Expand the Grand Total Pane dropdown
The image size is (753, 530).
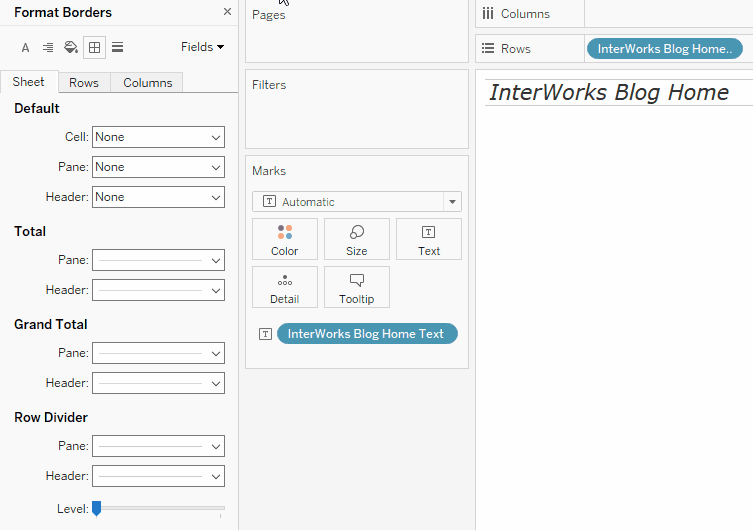(158, 353)
